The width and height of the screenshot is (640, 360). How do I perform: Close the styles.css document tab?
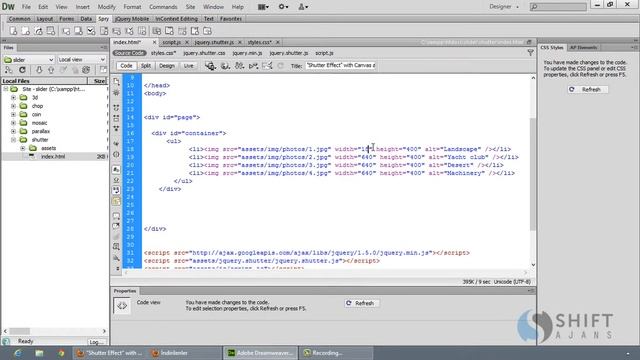278,42
